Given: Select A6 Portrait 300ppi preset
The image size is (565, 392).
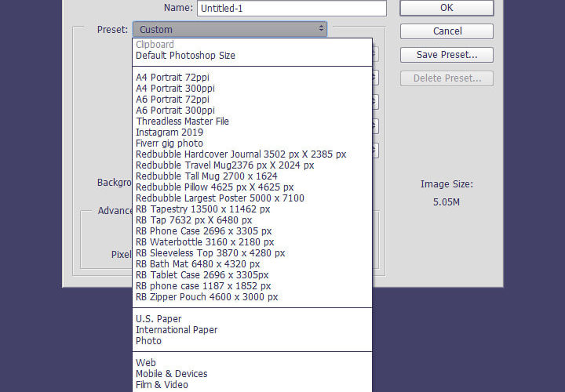Looking at the screenshot, I should tap(252, 111).
